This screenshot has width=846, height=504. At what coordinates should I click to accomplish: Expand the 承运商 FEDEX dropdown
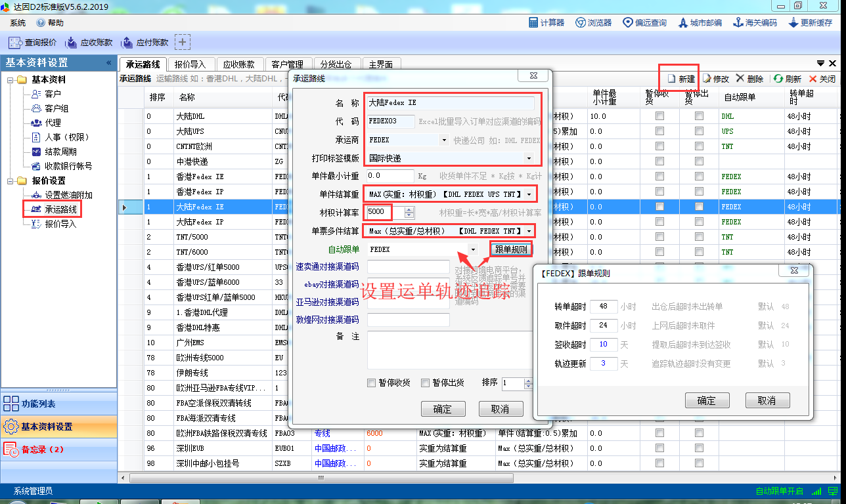coord(444,140)
